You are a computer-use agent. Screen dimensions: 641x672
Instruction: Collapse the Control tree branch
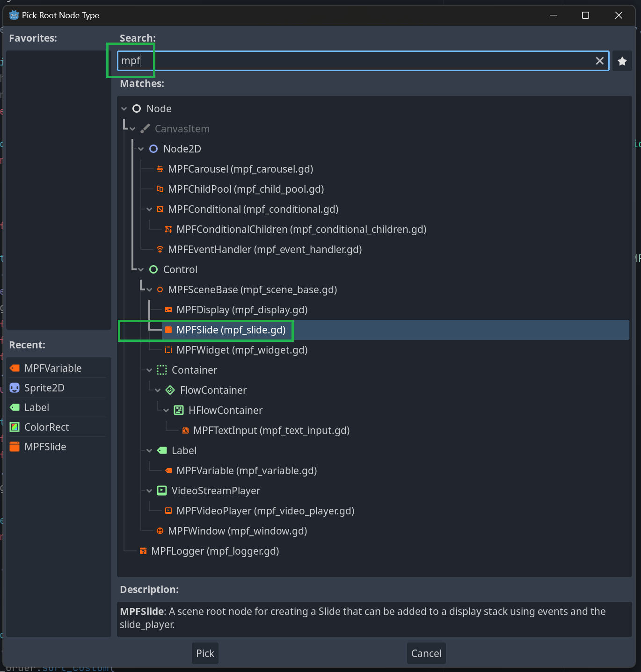(141, 270)
